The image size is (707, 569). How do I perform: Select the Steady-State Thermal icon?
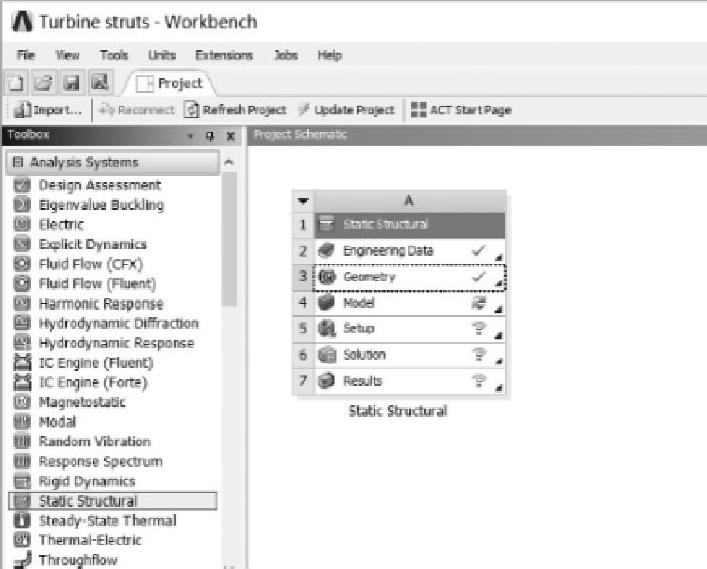22,520
